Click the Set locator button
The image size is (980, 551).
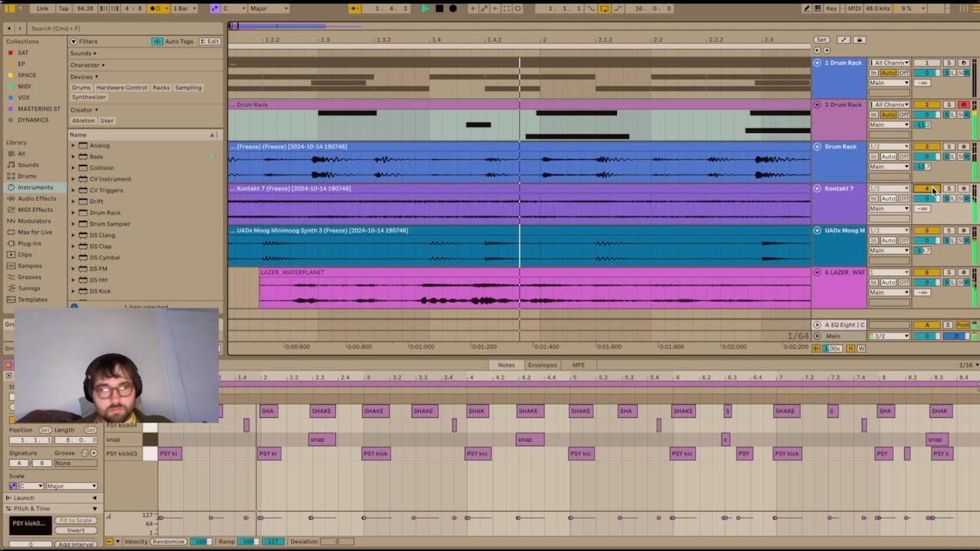point(822,40)
